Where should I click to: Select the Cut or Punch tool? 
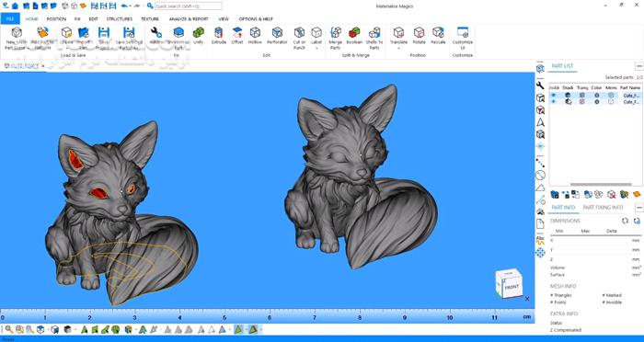pos(299,39)
